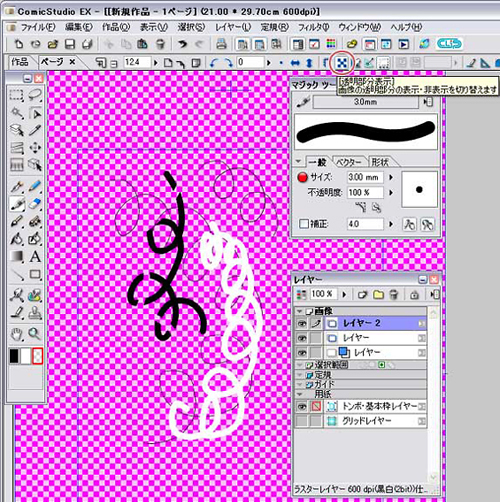Select the stamp tool in the toolbox
The image size is (500, 502).
pos(35,313)
